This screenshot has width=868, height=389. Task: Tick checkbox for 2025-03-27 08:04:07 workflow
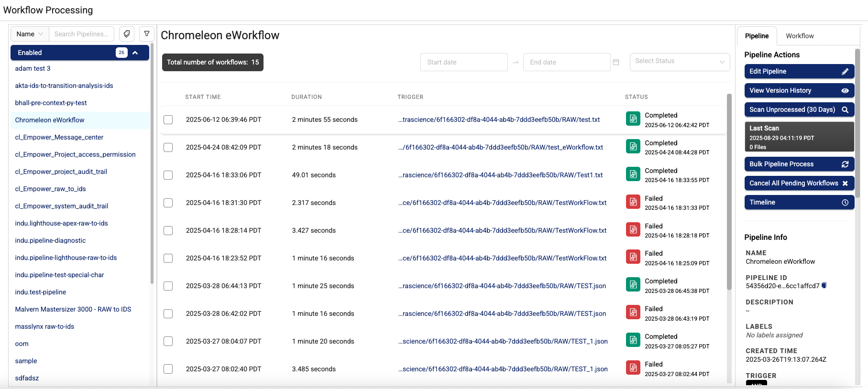coord(168,341)
